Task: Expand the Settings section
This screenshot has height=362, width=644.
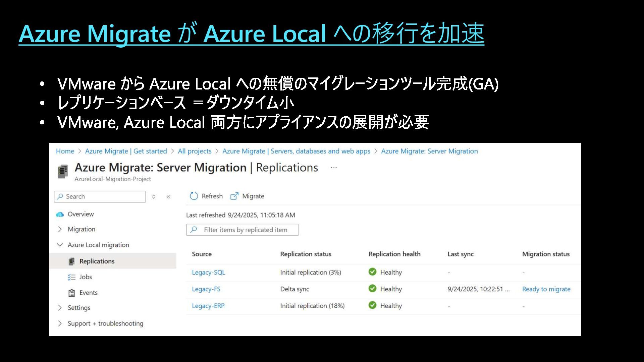Action: [x=60, y=308]
